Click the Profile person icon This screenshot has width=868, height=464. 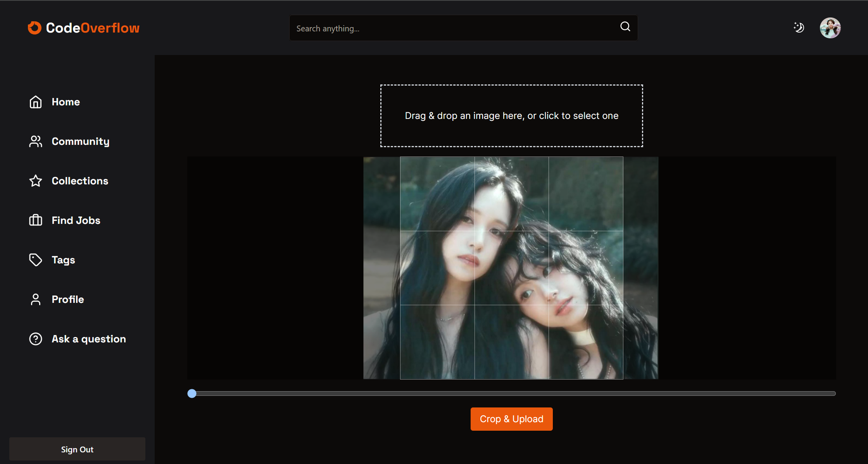(x=36, y=299)
